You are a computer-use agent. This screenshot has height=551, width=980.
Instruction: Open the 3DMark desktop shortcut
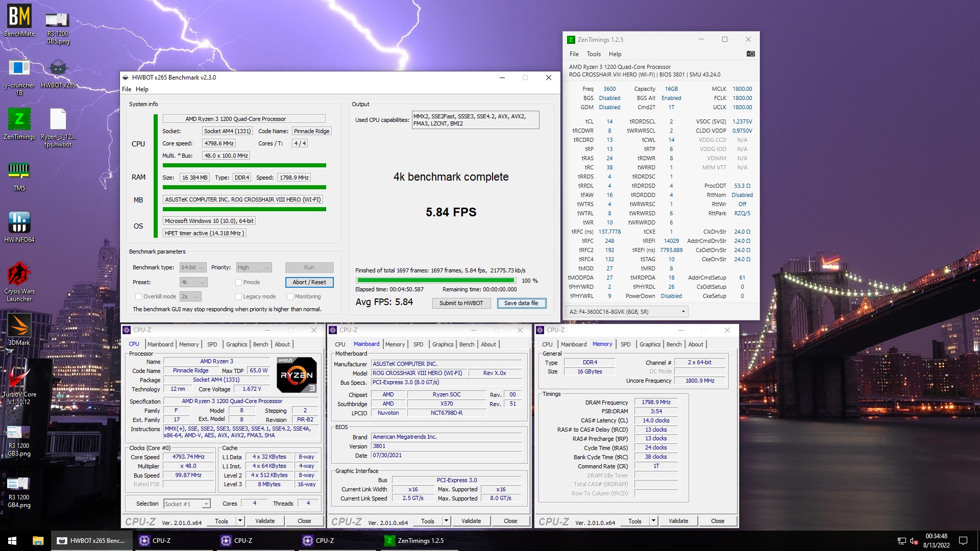click(19, 330)
